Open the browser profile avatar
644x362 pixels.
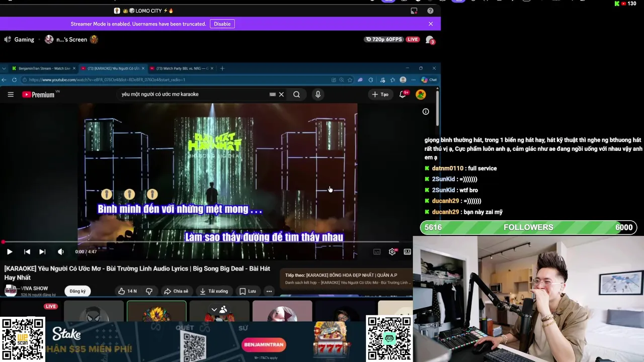[403, 80]
